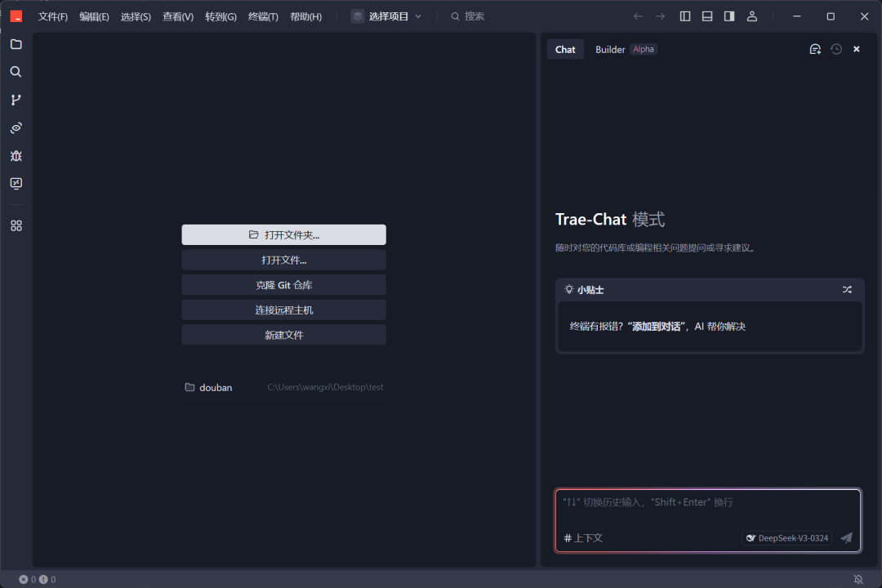Screen dimensions: 882x588
Task: Open the recent douban project
Action: pos(284,387)
